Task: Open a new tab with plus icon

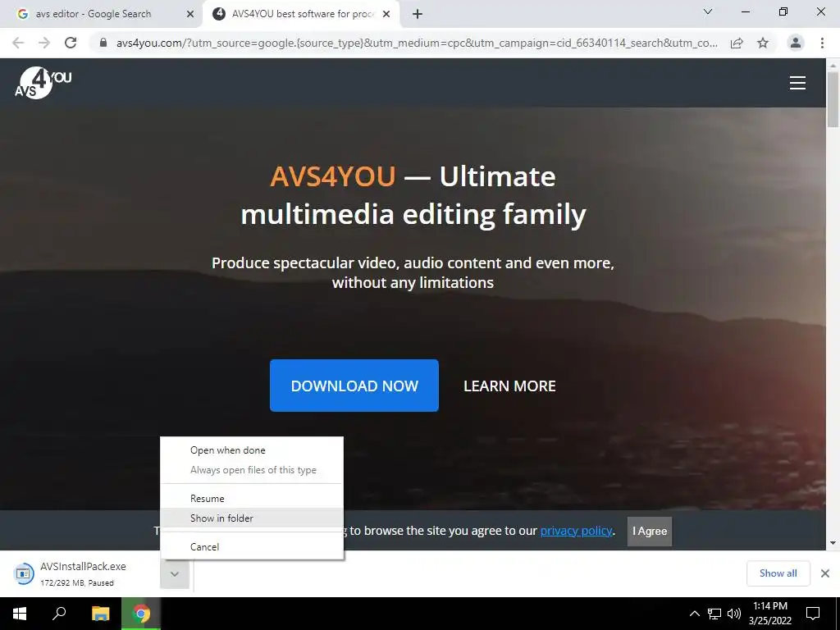Action: pos(418,14)
